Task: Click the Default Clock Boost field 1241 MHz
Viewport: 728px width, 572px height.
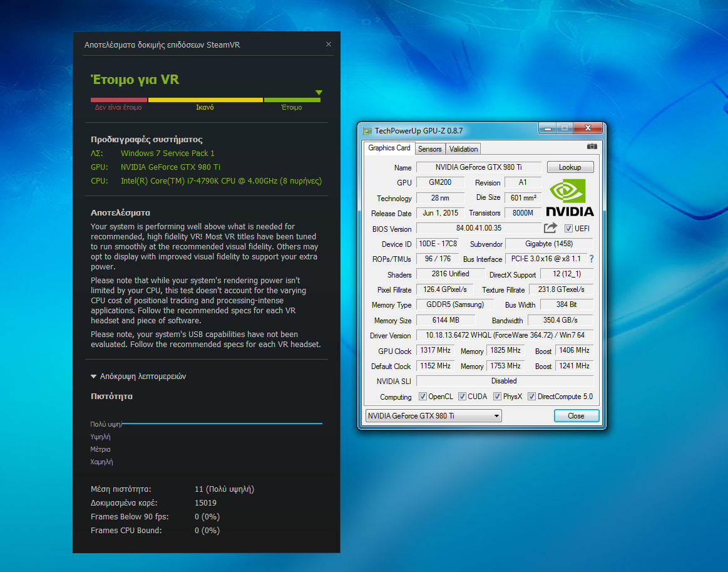Action: 574,366
